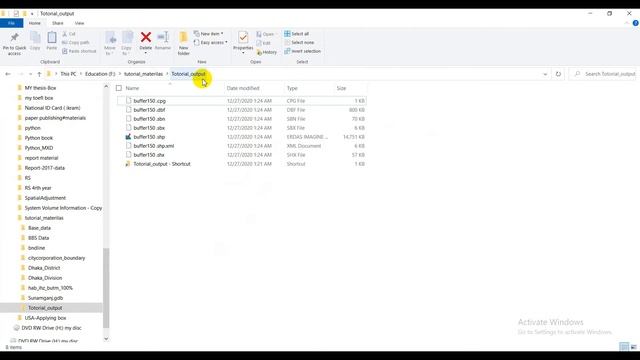The width and height of the screenshot is (640, 360).
Task: Collapse the ribbon with the chevron
Action: (627, 23)
